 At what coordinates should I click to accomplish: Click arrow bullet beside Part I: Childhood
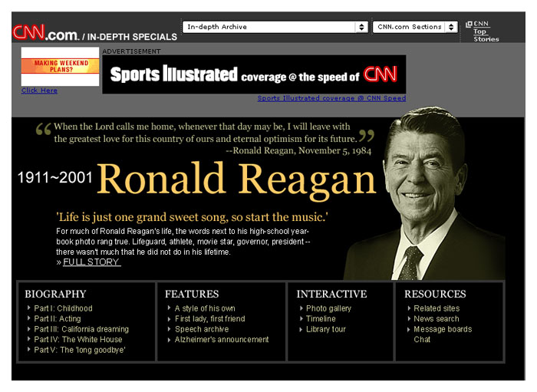29,308
